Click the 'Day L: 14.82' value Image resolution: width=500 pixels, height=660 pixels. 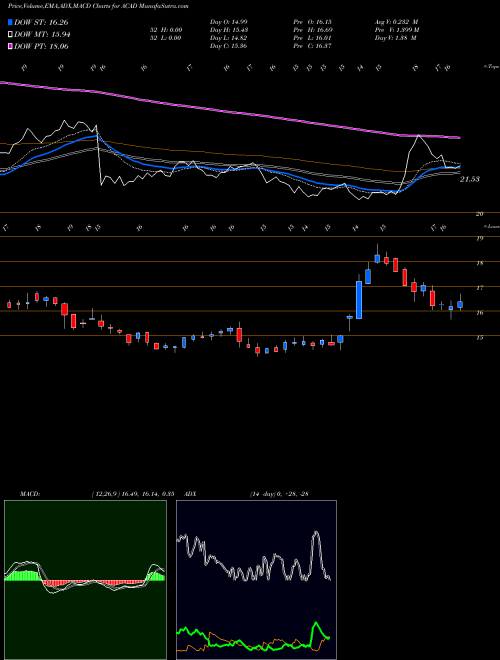tap(228, 38)
